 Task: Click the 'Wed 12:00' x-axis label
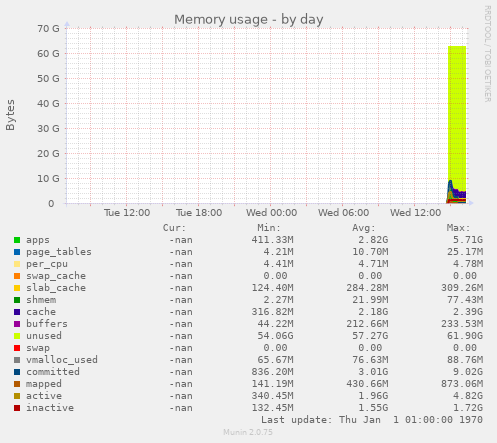(415, 213)
